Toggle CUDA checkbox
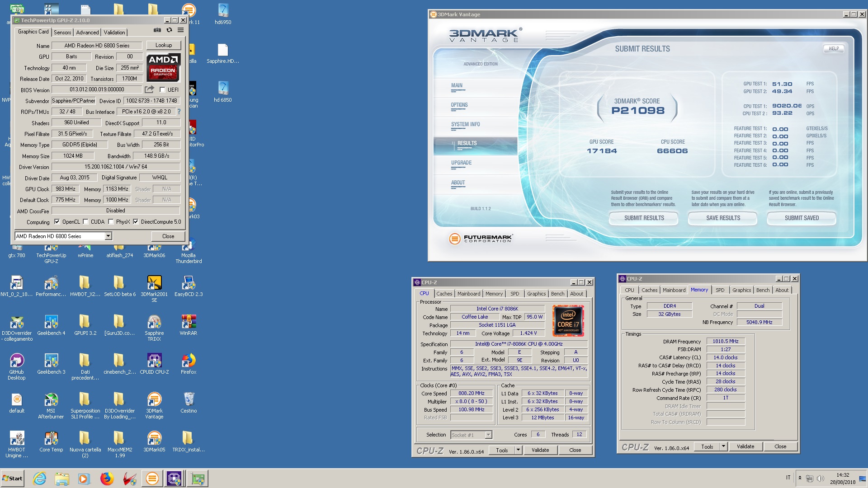The height and width of the screenshot is (488, 868). point(85,221)
